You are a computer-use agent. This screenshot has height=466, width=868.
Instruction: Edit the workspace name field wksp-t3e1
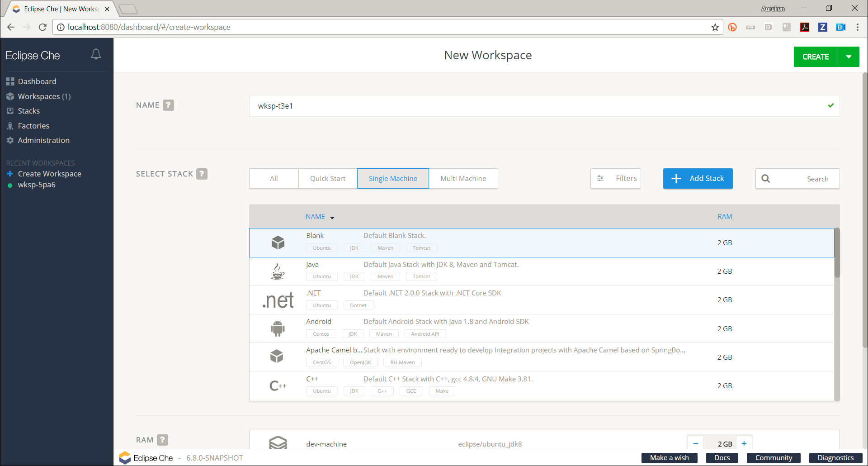click(544, 106)
